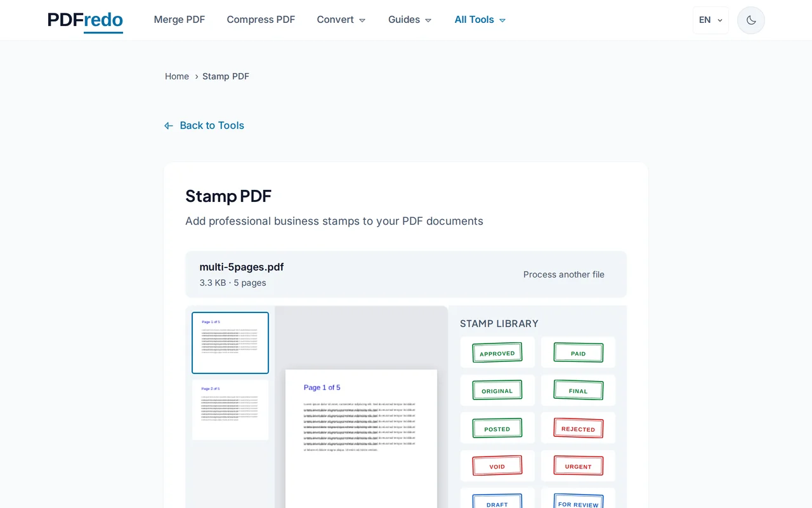
Task: Choose the ORIGINAL stamp
Action: [497, 390]
